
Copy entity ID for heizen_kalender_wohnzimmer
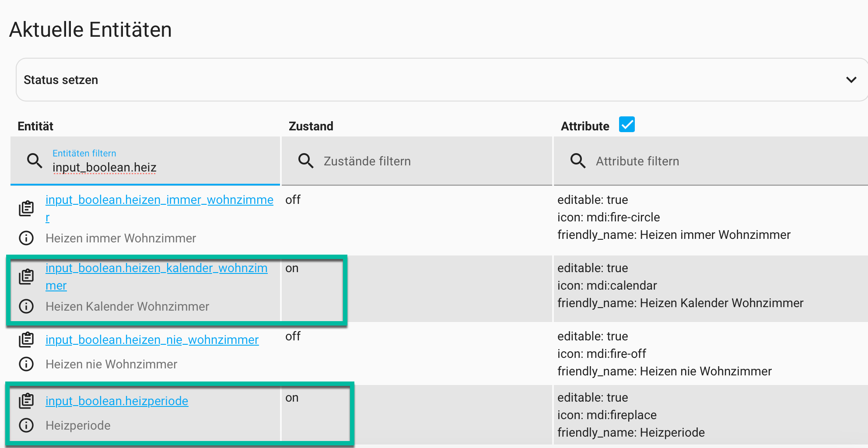pyautogui.click(x=26, y=276)
